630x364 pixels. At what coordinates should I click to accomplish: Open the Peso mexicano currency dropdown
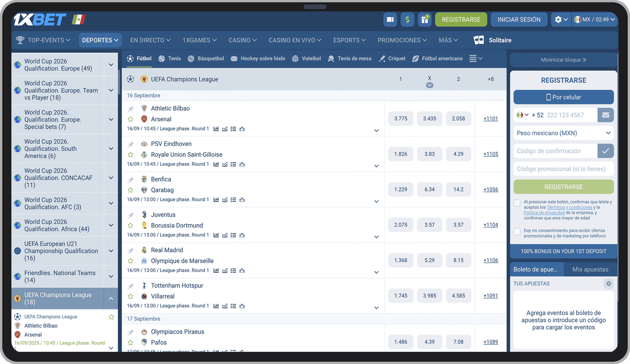tap(564, 133)
